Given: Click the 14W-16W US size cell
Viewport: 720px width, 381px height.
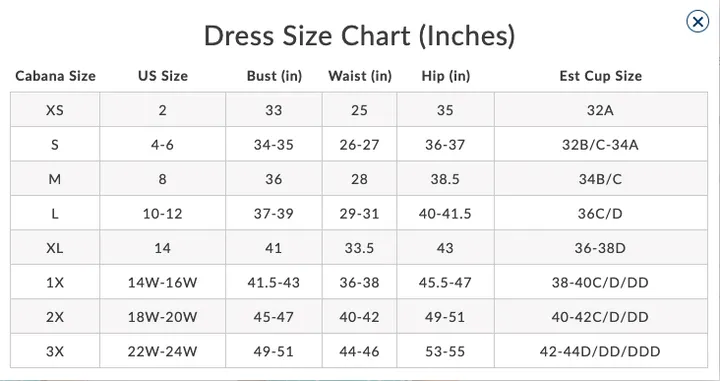Looking at the screenshot, I should [163, 282].
